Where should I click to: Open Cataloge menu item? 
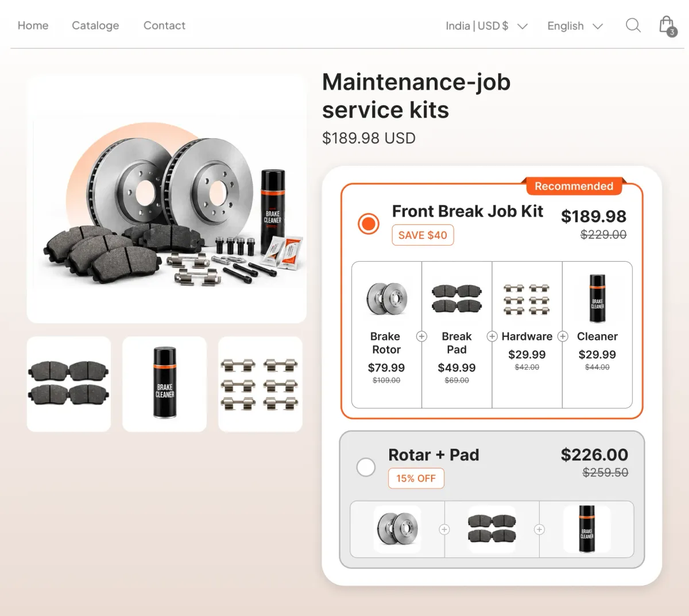pos(95,25)
